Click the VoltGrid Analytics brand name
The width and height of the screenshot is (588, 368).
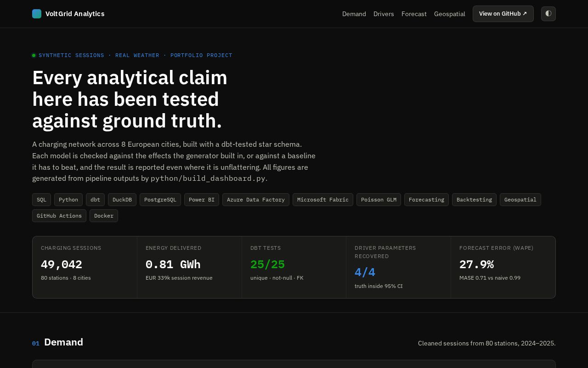[75, 14]
